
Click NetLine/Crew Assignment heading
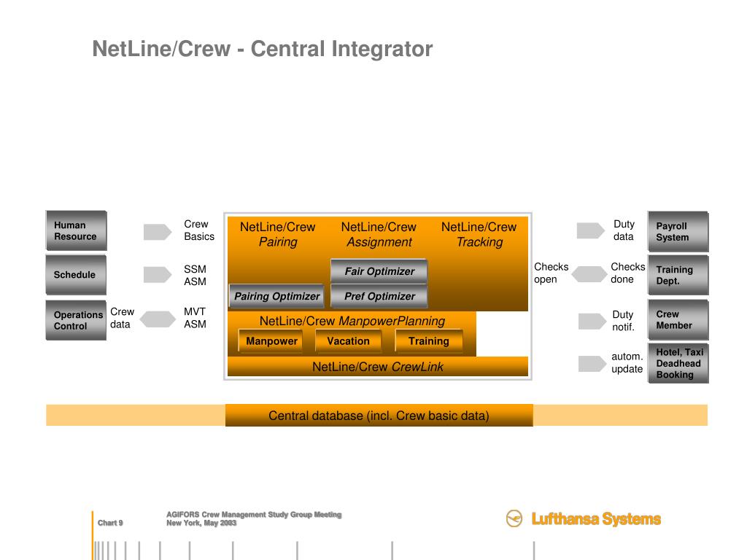pyautogui.click(x=379, y=234)
